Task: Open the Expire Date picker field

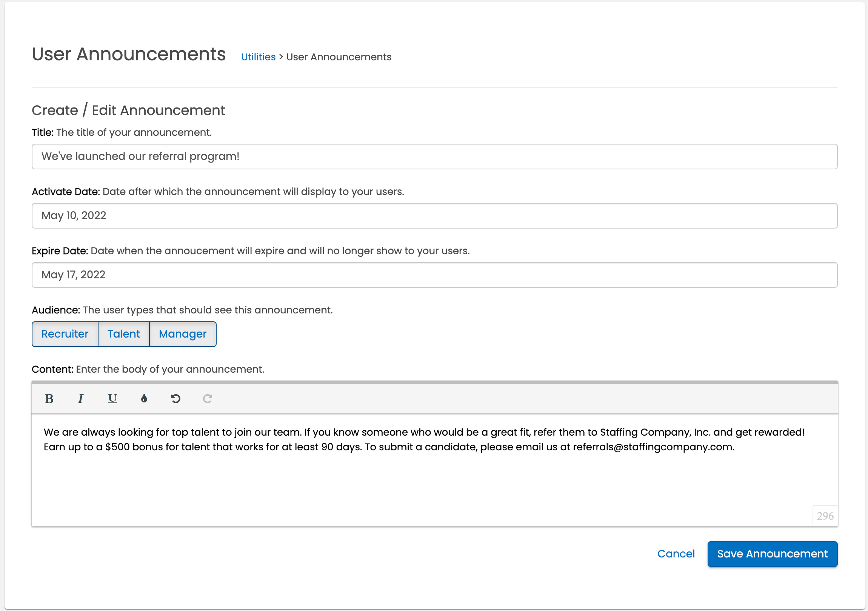Action: [434, 275]
